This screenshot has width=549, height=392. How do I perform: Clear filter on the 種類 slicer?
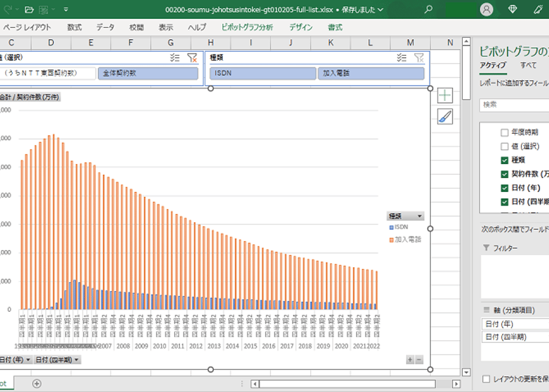point(419,58)
